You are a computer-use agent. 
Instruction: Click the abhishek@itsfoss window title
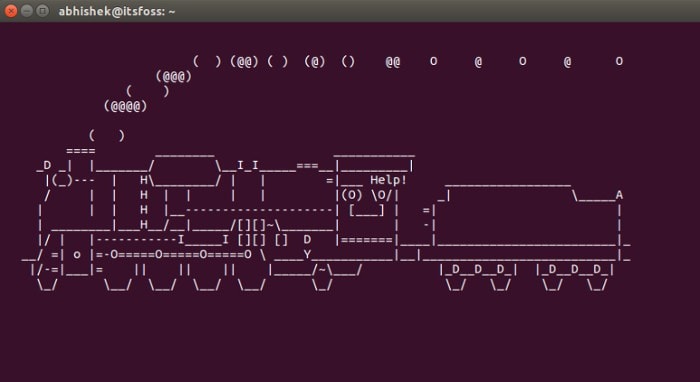(x=117, y=11)
